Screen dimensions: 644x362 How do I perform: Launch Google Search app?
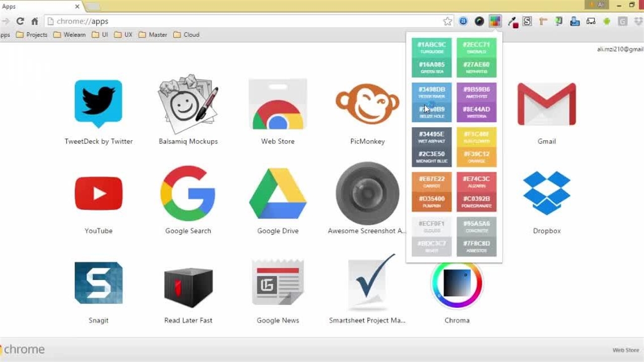click(x=188, y=194)
